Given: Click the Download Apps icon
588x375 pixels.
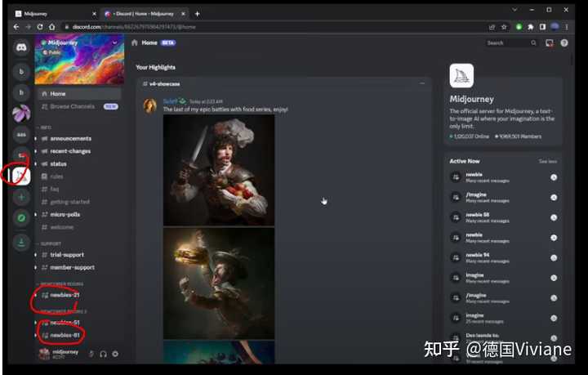Looking at the screenshot, I should point(21,243).
